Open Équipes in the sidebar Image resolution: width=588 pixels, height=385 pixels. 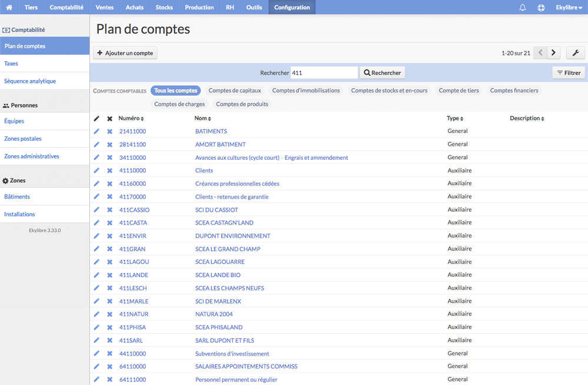(x=45, y=121)
